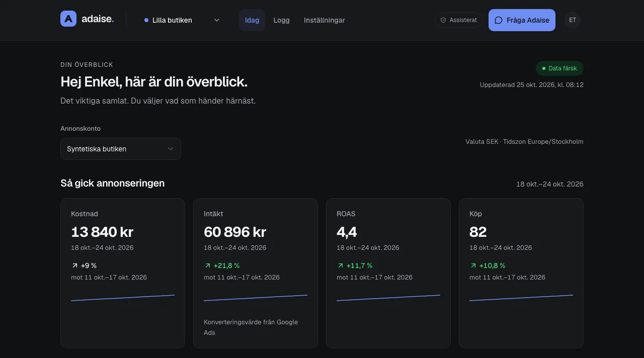Switch to the Idag tab
Screen dimensions: 644x358
[x=252, y=20]
